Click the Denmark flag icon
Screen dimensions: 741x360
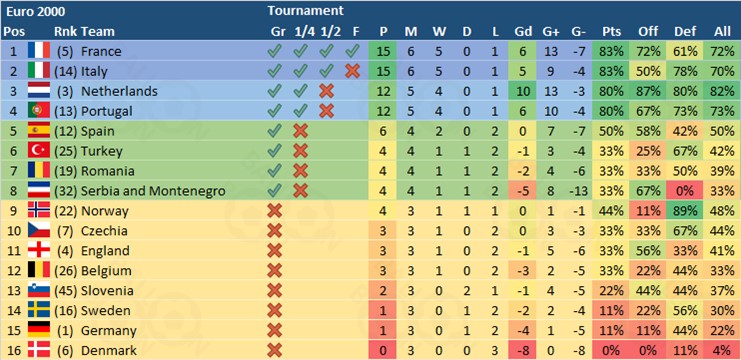(39, 350)
